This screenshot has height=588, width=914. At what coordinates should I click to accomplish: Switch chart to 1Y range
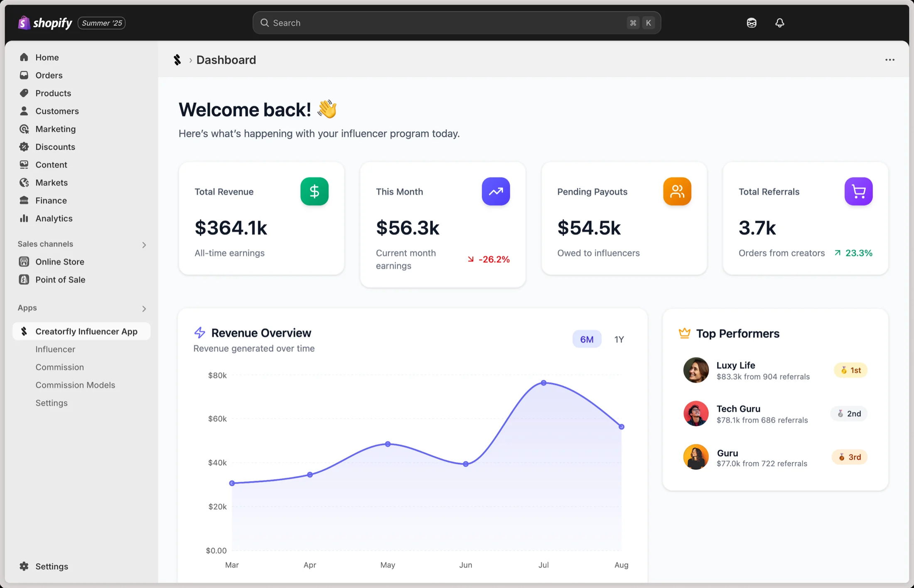(619, 339)
